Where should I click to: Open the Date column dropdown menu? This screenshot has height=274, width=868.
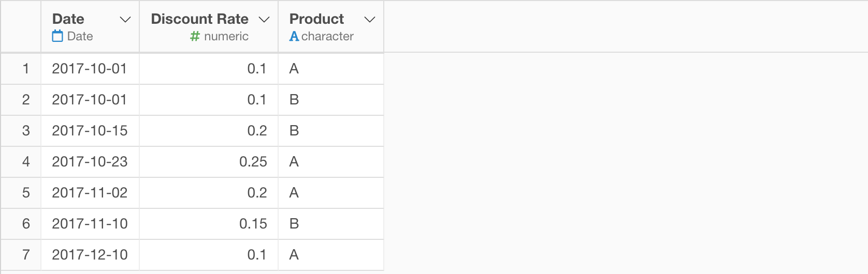125,20
